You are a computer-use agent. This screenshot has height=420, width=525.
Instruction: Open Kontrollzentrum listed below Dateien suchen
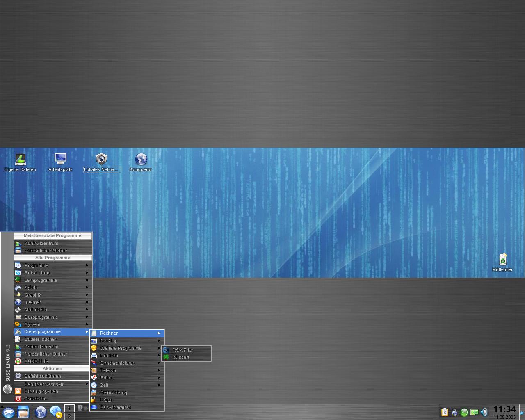pyautogui.click(x=52, y=347)
